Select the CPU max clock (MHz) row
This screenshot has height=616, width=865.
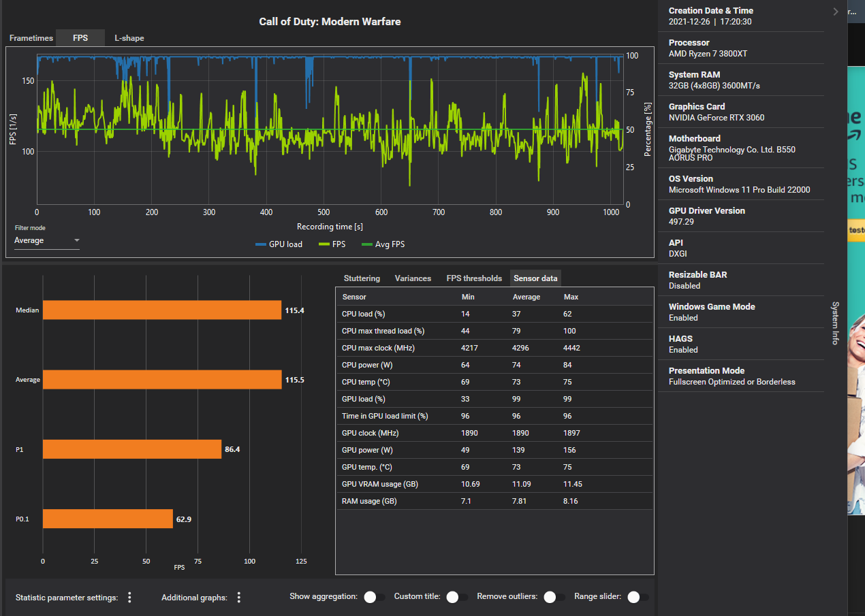[494, 348]
